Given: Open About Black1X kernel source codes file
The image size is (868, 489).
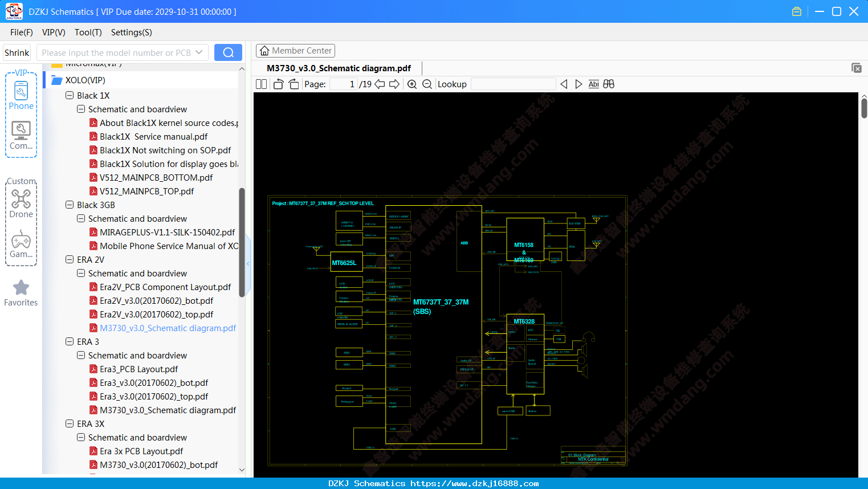Looking at the screenshot, I should [x=164, y=123].
